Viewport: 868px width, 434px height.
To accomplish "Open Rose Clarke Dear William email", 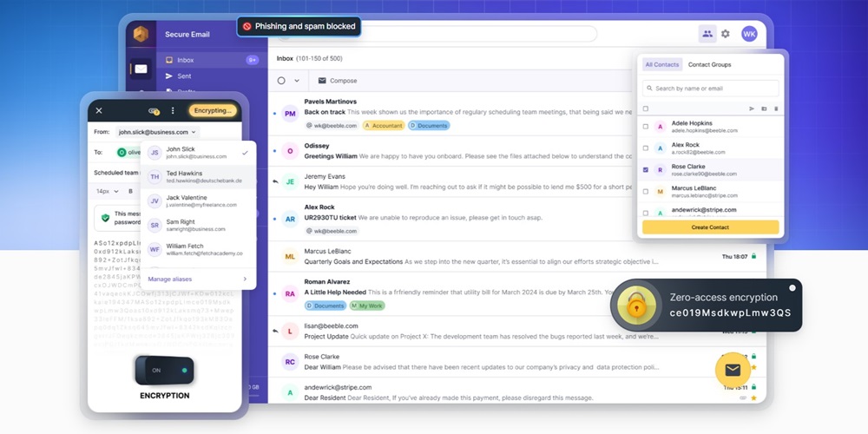I will [517, 362].
